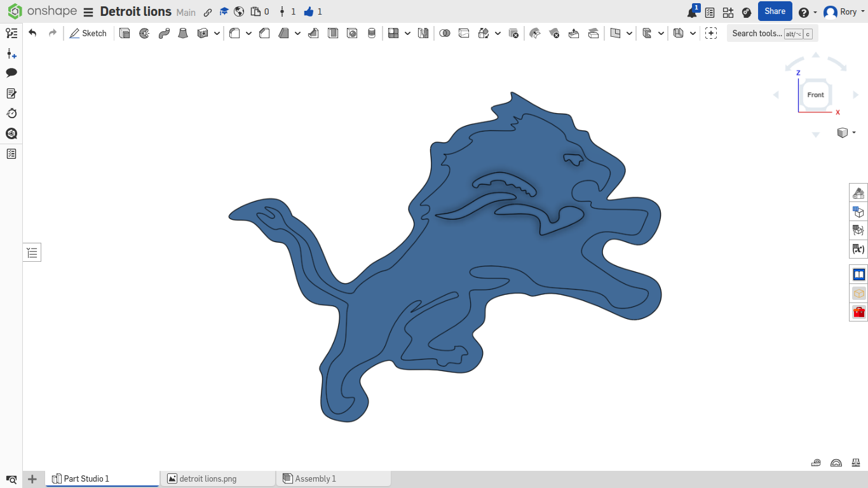Expand the Frame tool dropdown
This screenshot has width=868, height=488.
661,33
